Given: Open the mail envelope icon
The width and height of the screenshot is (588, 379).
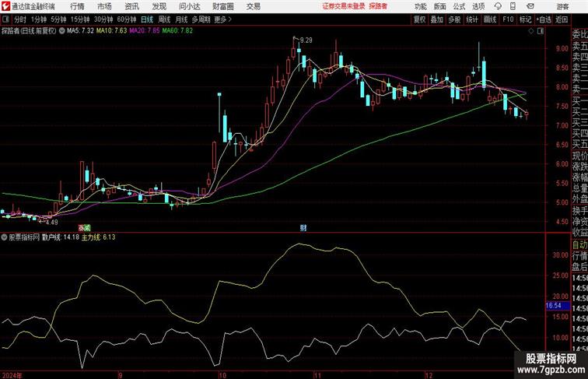Looking at the screenshot, I should click(x=530, y=6).
